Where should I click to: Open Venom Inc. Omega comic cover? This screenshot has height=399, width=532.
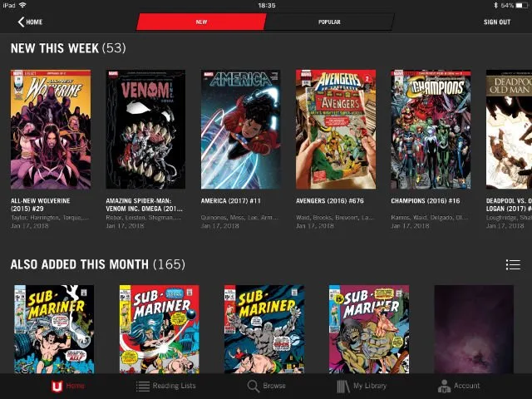pyautogui.click(x=145, y=129)
